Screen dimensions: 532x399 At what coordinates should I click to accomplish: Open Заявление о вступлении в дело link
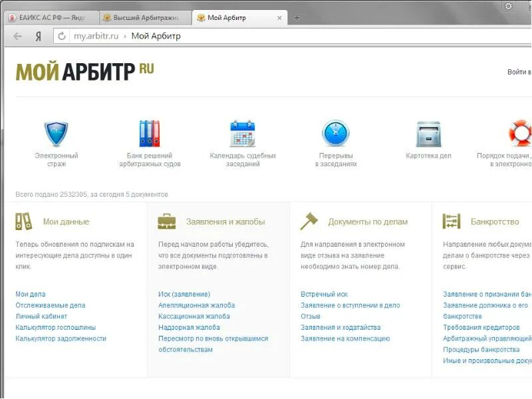350,305
